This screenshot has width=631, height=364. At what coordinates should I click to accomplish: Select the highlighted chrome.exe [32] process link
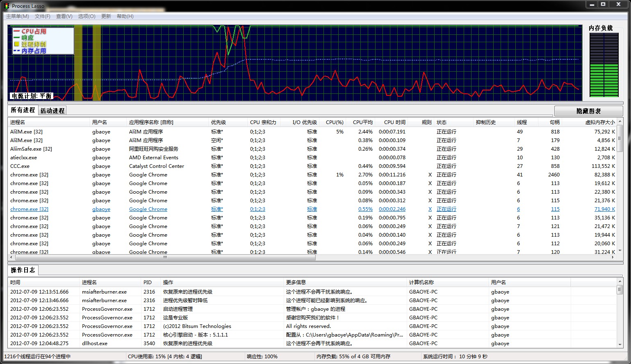29,209
